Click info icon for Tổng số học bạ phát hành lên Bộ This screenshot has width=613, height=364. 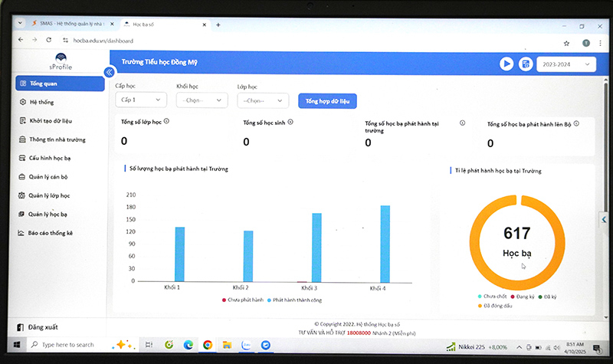pos(576,123)
